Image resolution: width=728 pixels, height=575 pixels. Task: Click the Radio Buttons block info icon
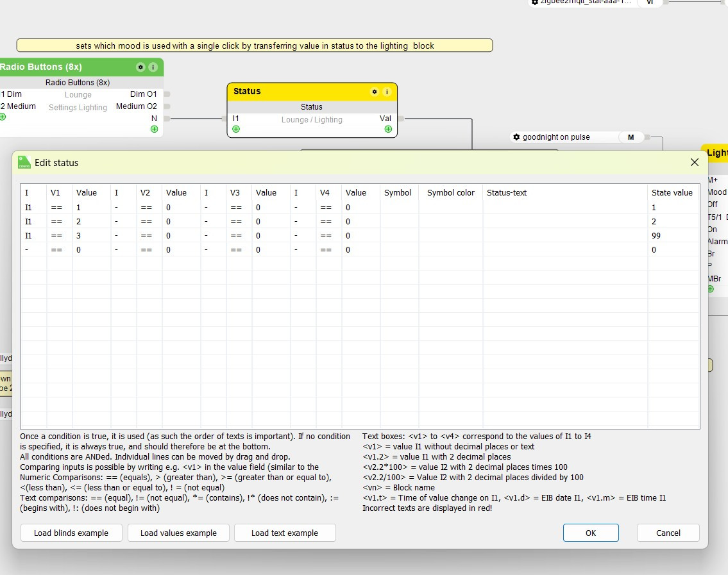(x=153, y=67)
